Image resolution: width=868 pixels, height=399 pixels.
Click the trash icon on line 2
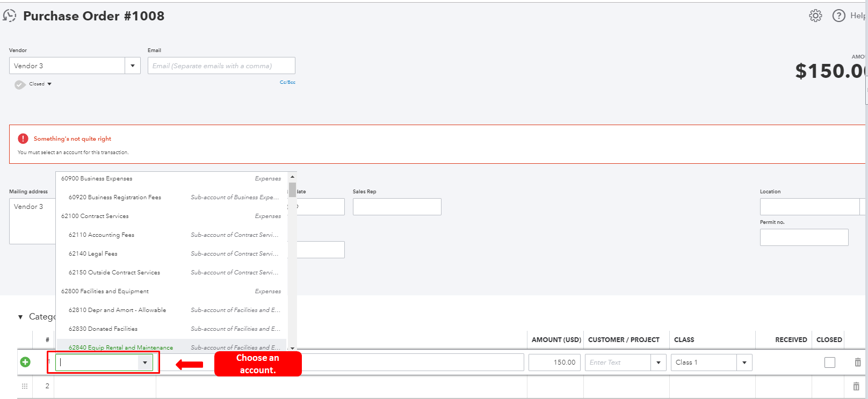point(856,386)
